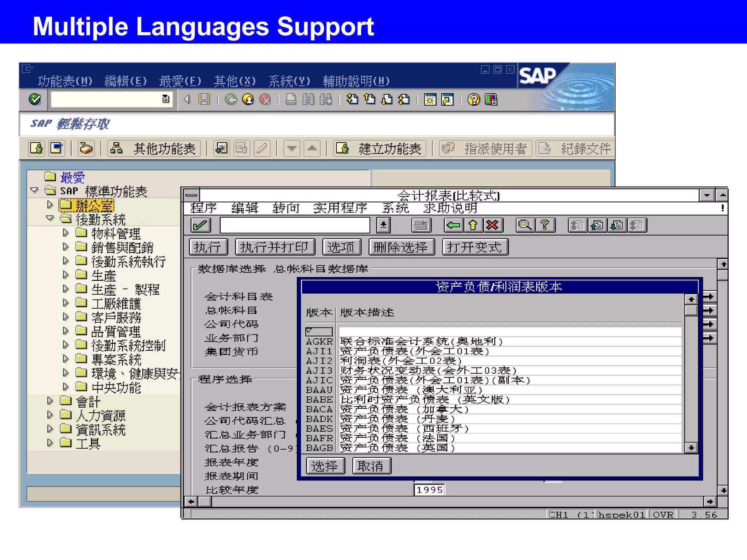
Task: Click the Print icon in SAP toolbar
Action: coord(291,99)
